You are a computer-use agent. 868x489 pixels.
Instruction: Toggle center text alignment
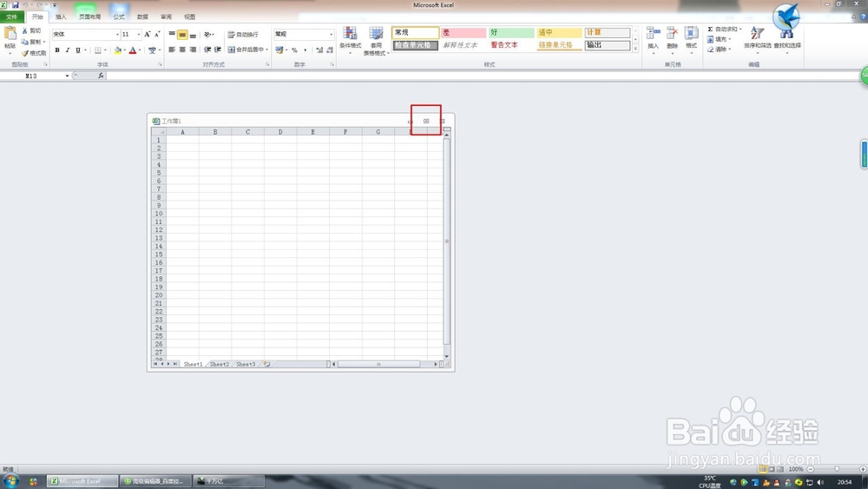click(x=182, y=50)
